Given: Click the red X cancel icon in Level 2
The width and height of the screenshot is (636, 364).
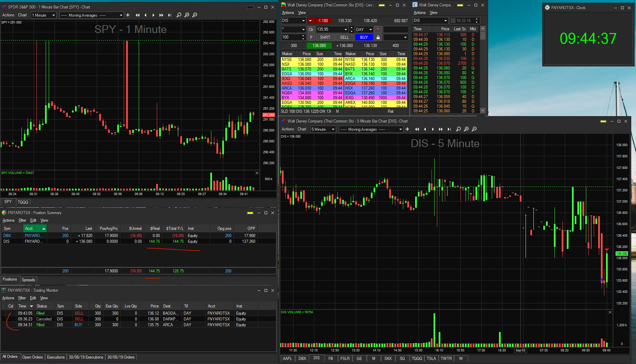Looking at the screenshot, I should pyautogui.click(x=378, y=29).
